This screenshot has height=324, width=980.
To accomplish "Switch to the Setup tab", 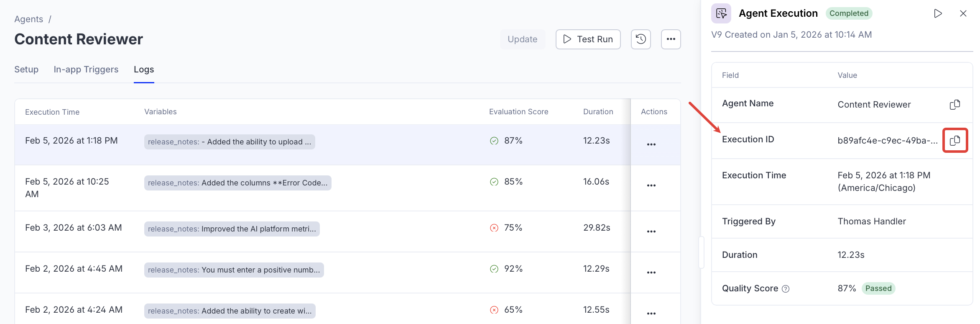I will coord(26,69).
